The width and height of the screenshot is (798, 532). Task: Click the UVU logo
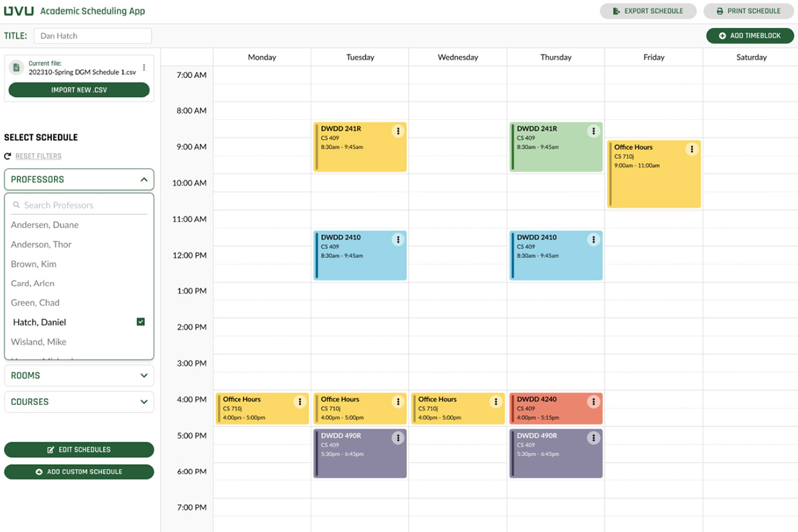point(19,11)
